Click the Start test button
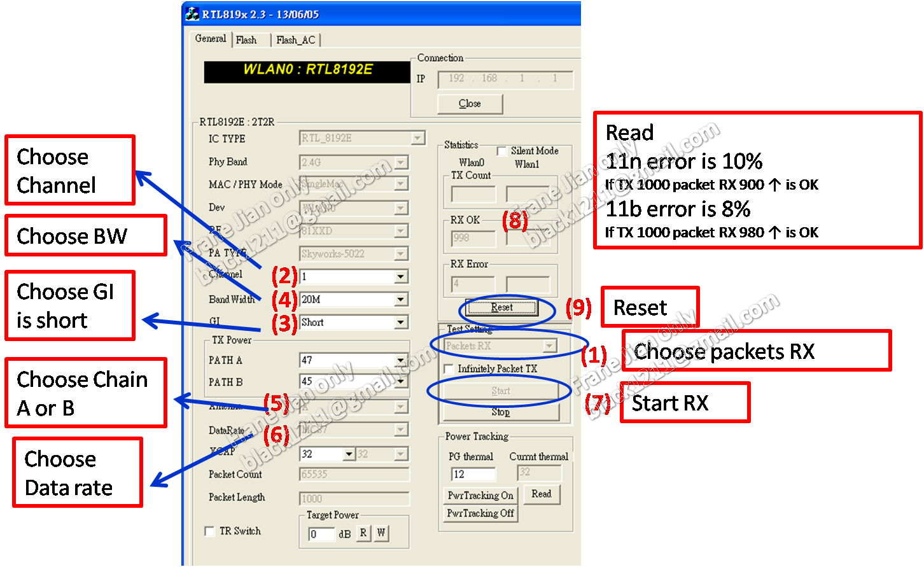 coord(500,391)
